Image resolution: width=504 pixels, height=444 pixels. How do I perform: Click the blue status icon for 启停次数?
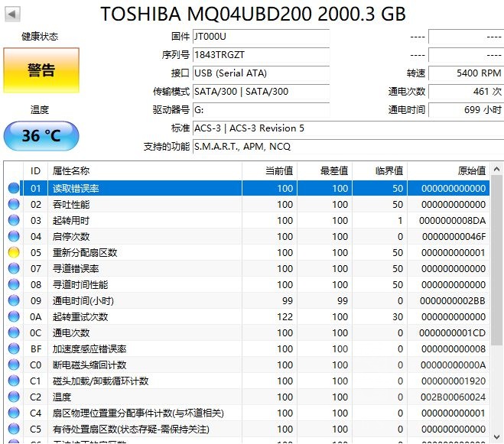14,236
